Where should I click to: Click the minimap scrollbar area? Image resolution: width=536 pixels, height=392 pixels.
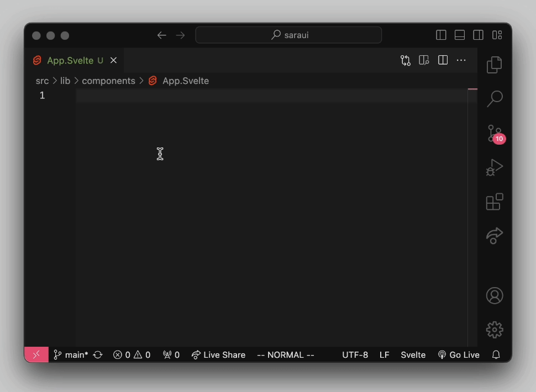472,218
